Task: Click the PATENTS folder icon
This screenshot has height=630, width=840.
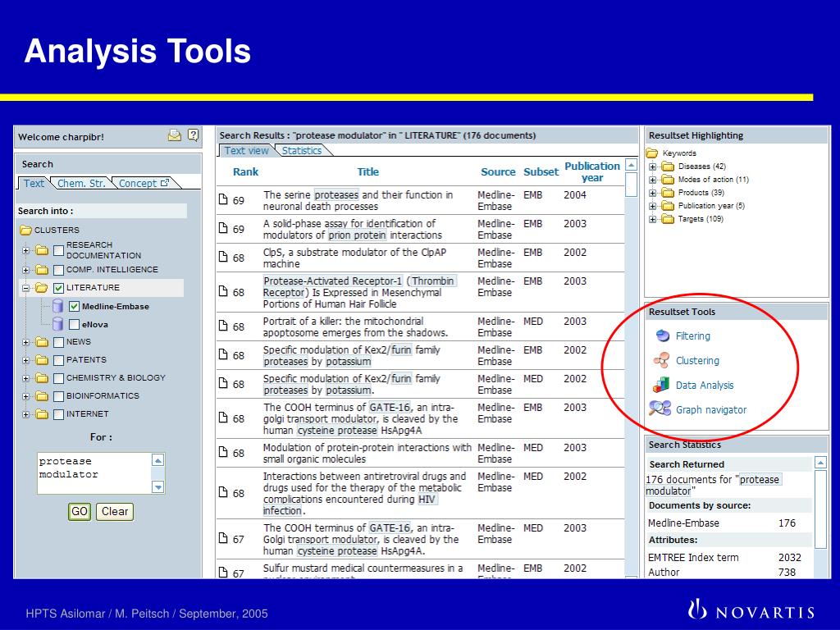Action: 42,360
